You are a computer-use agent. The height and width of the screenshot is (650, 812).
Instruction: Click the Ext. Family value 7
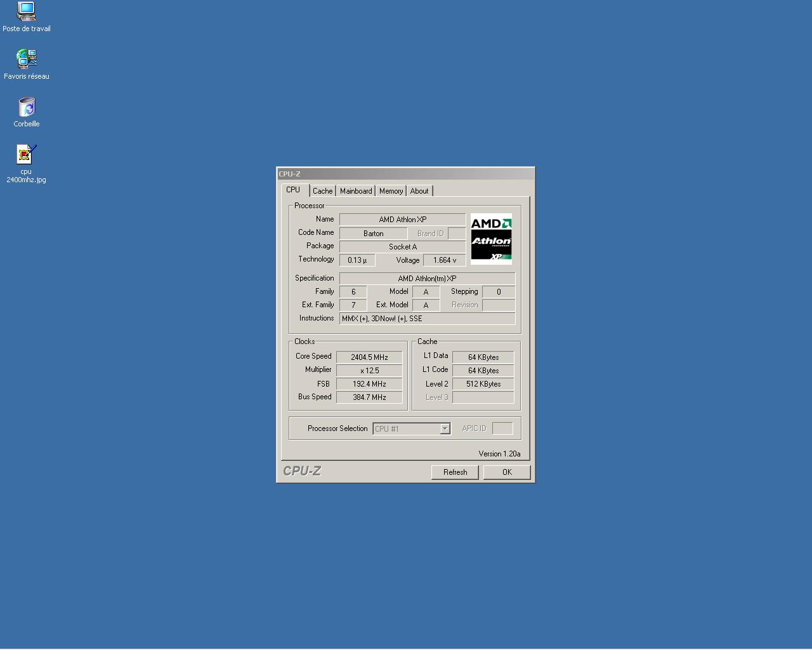(353, 305)
